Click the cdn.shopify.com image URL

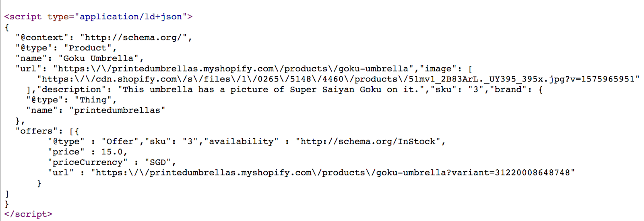tap(338, 79)
